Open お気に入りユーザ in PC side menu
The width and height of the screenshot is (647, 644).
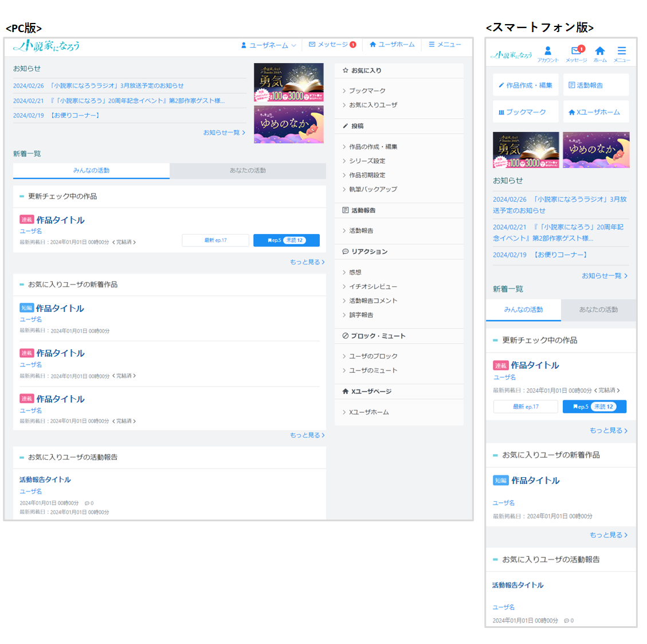(373, 105)
